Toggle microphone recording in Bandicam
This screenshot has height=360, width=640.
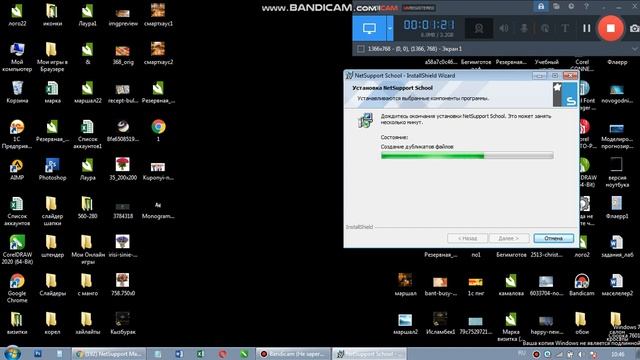click(x=524, y=28)
